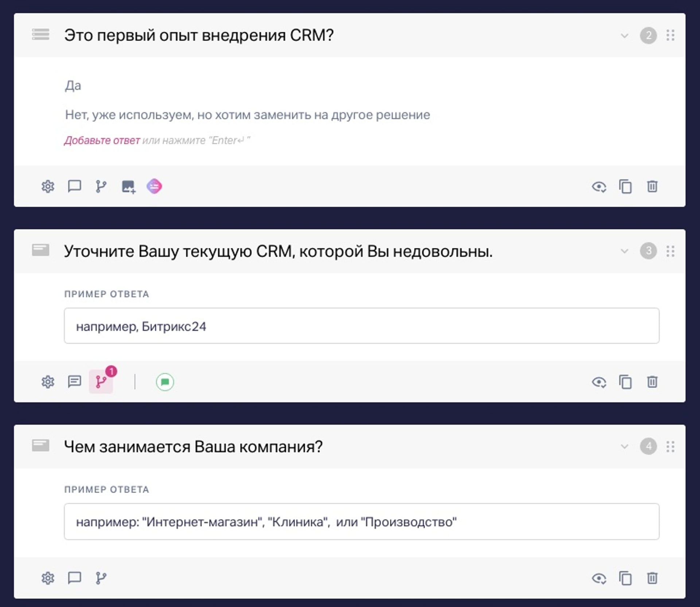
Task: Click the pink-purple gradient round icon
Action: coord(154,186)
